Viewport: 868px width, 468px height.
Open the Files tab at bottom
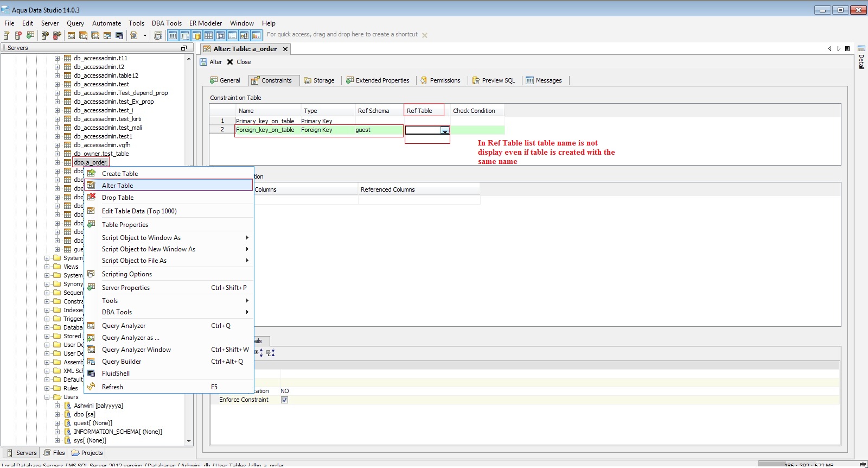(54, 453)
